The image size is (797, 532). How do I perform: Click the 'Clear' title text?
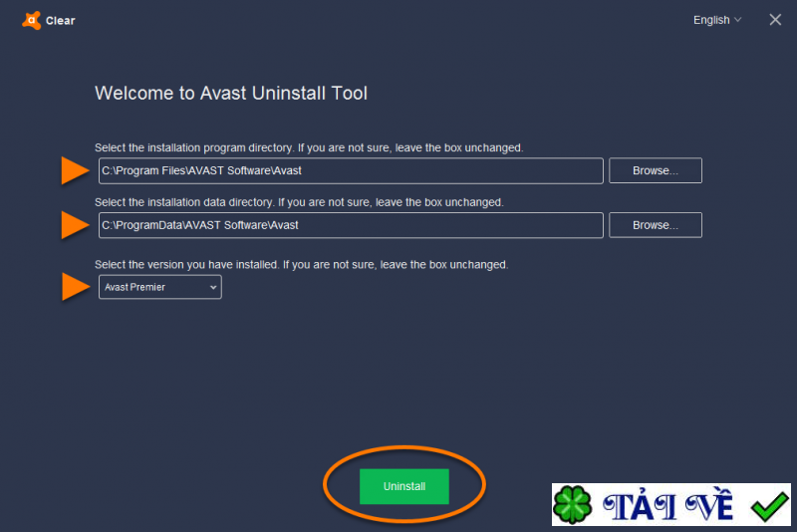(x=61, y=21)
